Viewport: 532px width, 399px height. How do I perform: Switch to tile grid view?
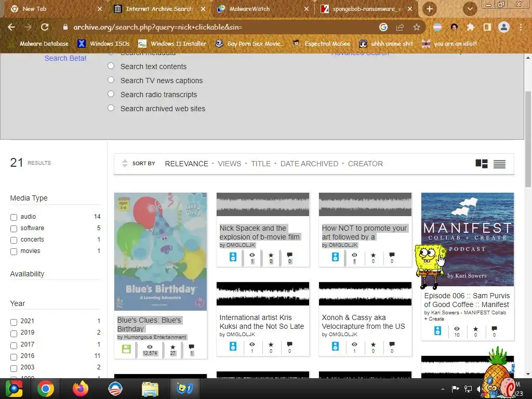click(482, 164)
